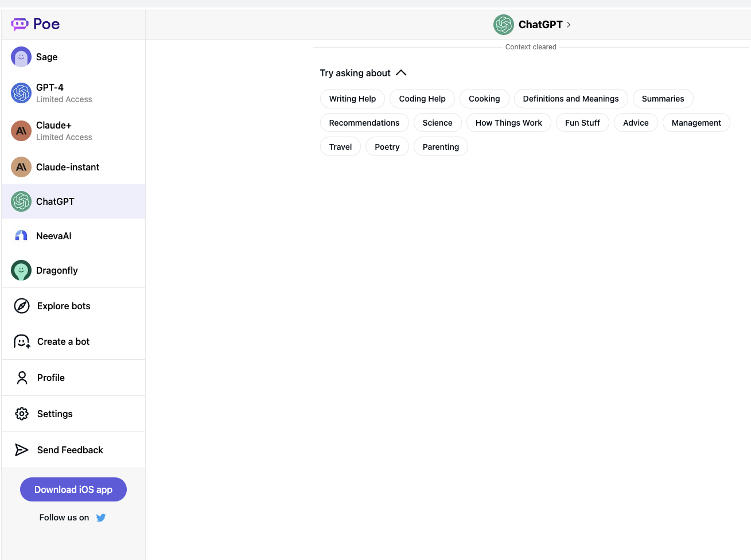Select ChatGPT avatar in sidebar
751x560 pixels.
[x=21, y=201]
